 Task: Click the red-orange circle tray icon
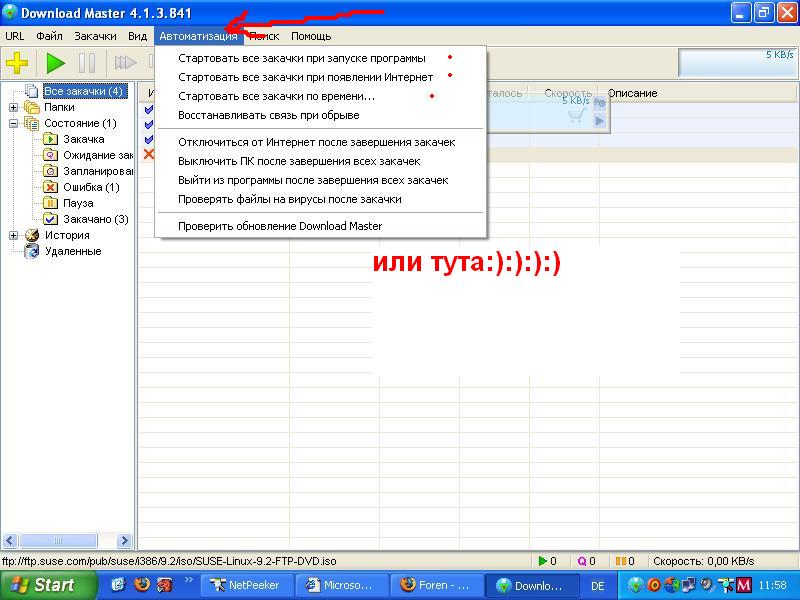tap(654, 585)
